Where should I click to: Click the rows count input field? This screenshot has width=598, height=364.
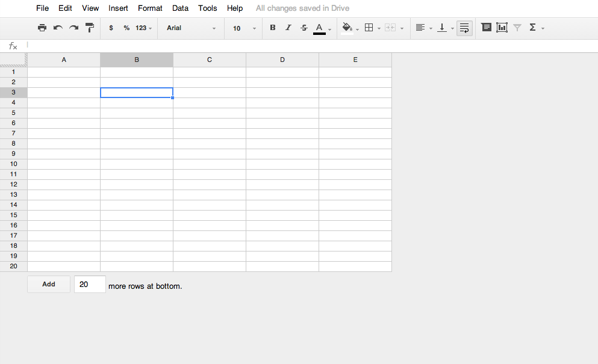[89, 284]
